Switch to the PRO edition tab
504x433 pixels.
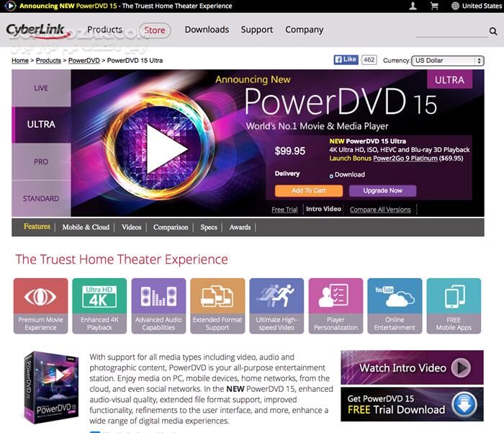click(x=41, y=161)
